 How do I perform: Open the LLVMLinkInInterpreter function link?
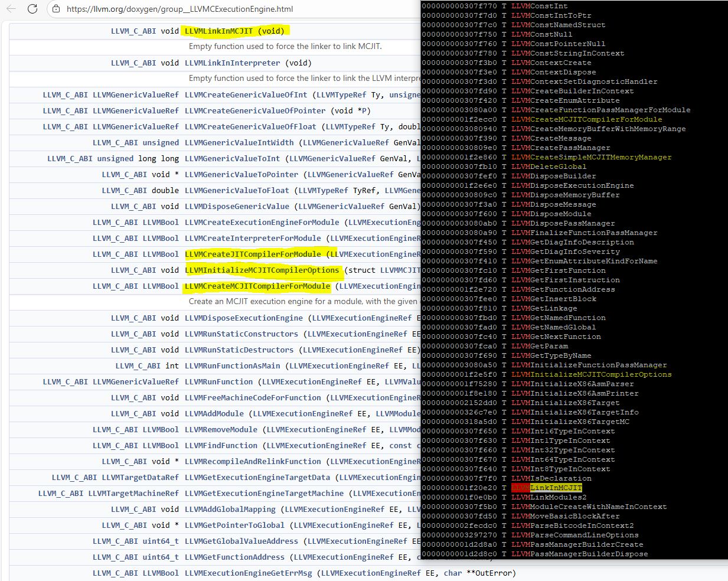232,63
